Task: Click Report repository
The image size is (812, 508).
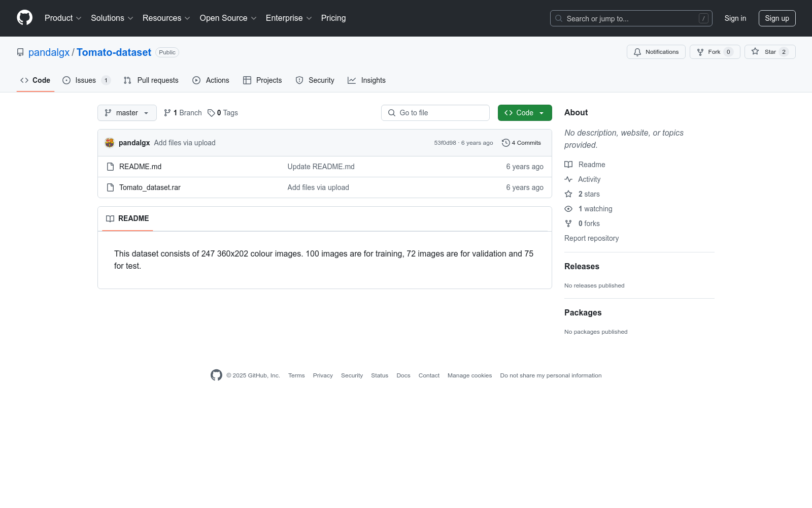Action: pos(591,238)
